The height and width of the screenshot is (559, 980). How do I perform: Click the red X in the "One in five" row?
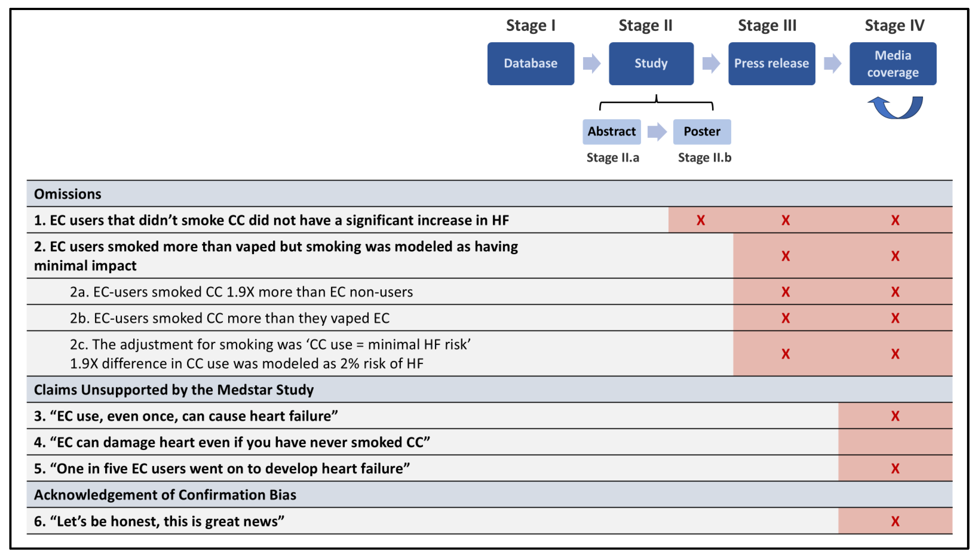pos(895,468)
